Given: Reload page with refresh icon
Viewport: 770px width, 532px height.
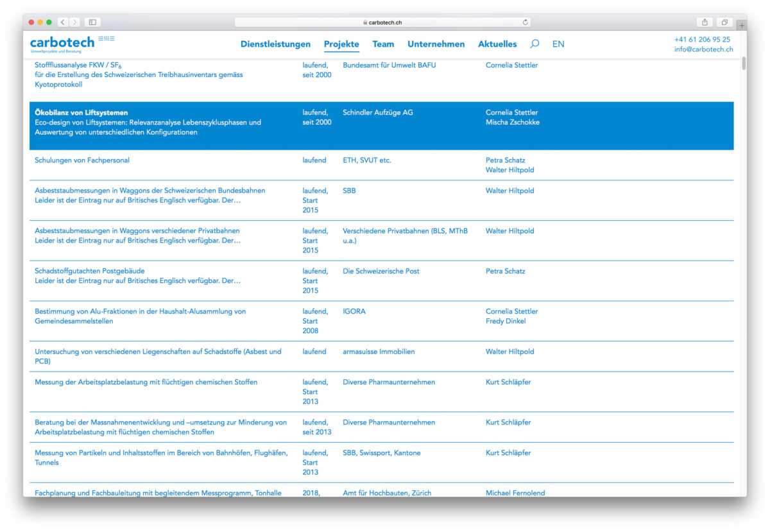Looking at the screenshot, I should pyautogui.click(x=526, y=22).
